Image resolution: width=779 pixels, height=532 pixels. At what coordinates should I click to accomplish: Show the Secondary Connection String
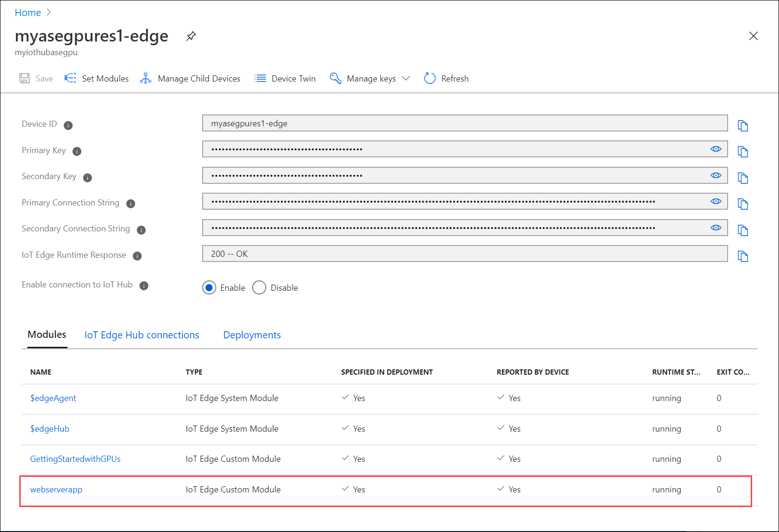[716, 228]
